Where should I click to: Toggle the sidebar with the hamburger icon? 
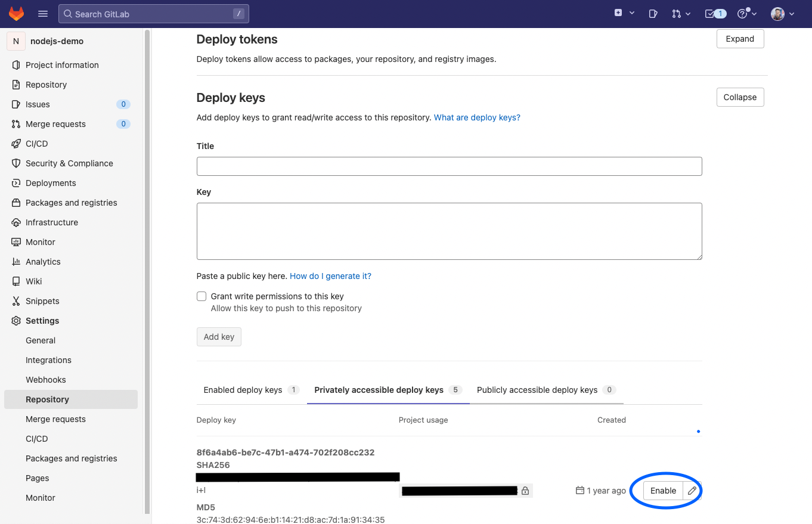(42, 13)
